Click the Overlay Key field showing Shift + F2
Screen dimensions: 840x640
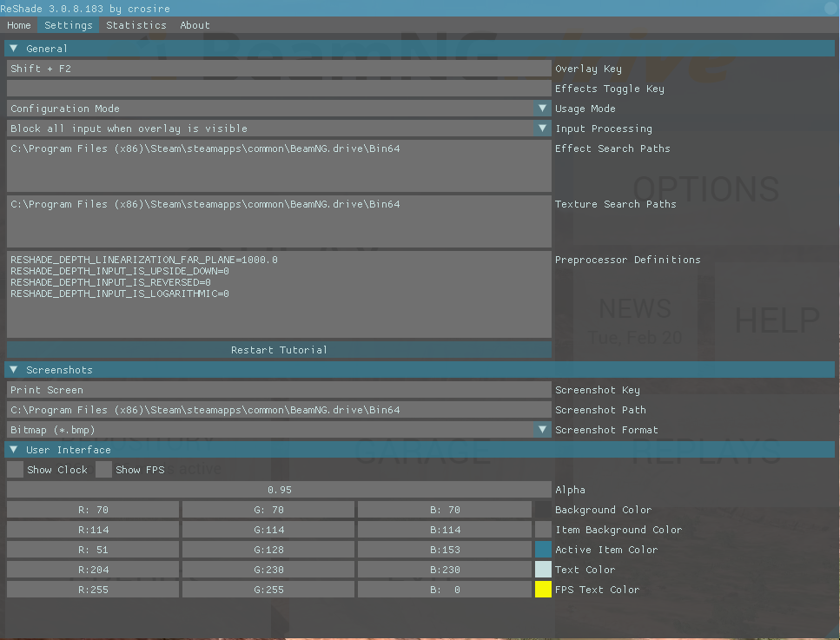click(279, 69)
